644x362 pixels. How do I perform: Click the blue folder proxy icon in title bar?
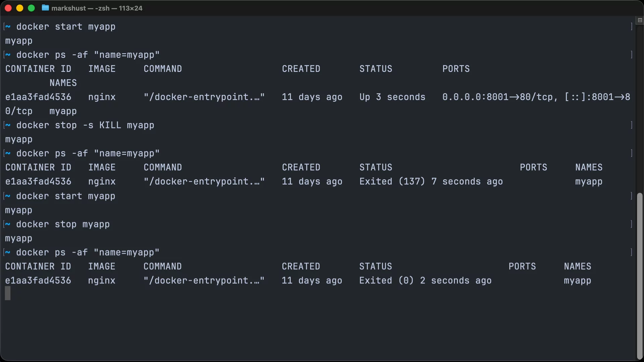pyautogui.click(x=45, y=8)
